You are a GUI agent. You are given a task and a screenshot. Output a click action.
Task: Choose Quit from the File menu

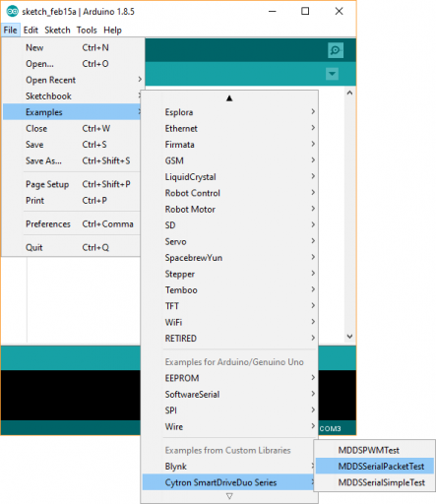pyautogui.click(x=72, y=247)
